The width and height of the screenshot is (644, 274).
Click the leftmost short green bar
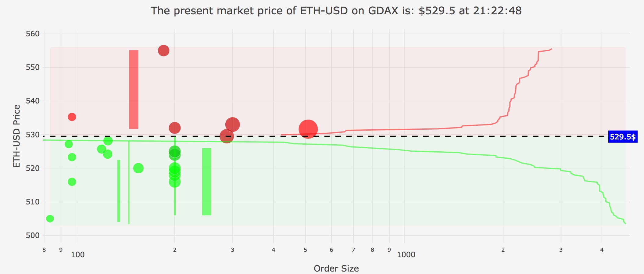(x=119, y=191)
